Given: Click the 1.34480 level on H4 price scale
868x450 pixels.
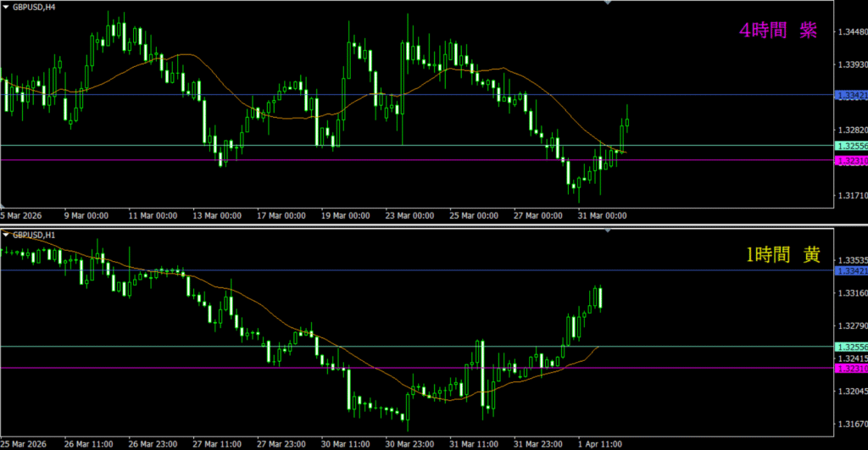Looking at the screenshot, I should pos(851,32).
